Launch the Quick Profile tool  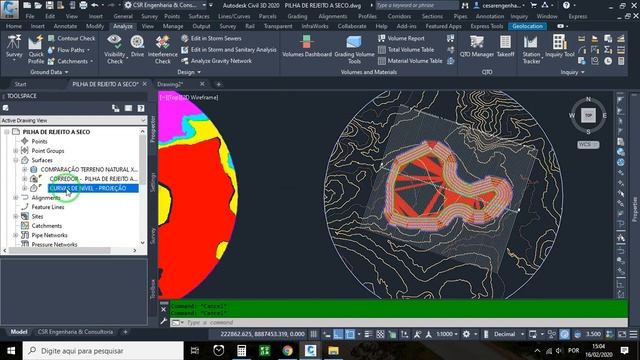point(36,49)
